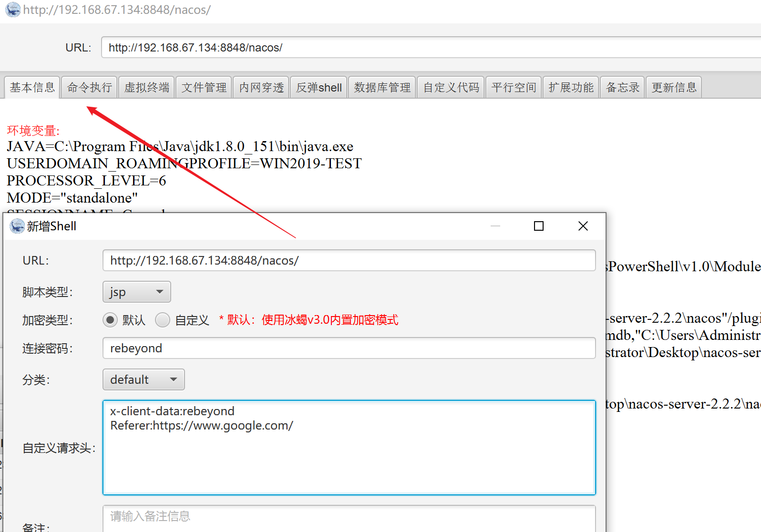Switch to the 命令执行 tab
761x532 pixels.
[x=89, y=87]
